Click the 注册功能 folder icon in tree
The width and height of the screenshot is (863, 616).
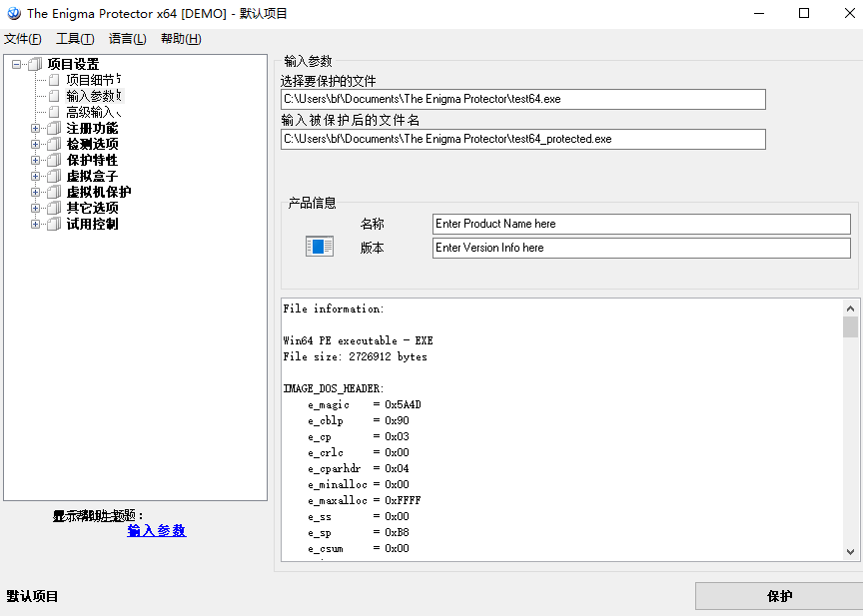[x=54, y=128]
